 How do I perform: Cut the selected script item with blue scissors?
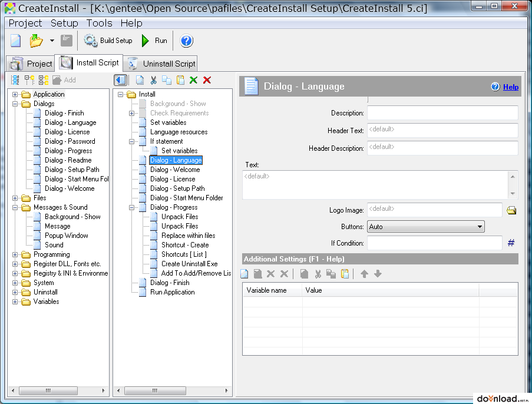[x=153, y=80]
